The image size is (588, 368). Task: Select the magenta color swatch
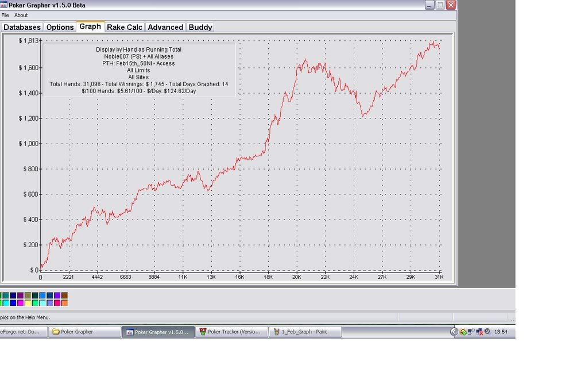21,302
